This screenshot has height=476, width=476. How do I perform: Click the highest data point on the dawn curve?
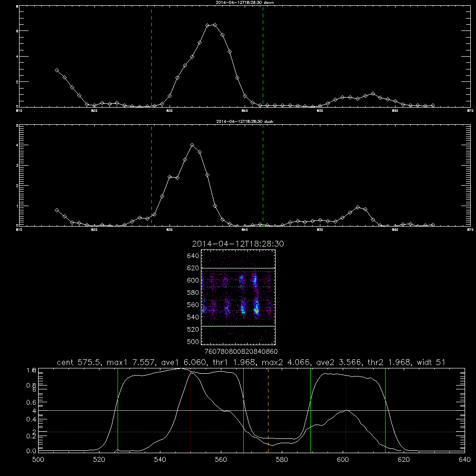[x=215, y=25]
